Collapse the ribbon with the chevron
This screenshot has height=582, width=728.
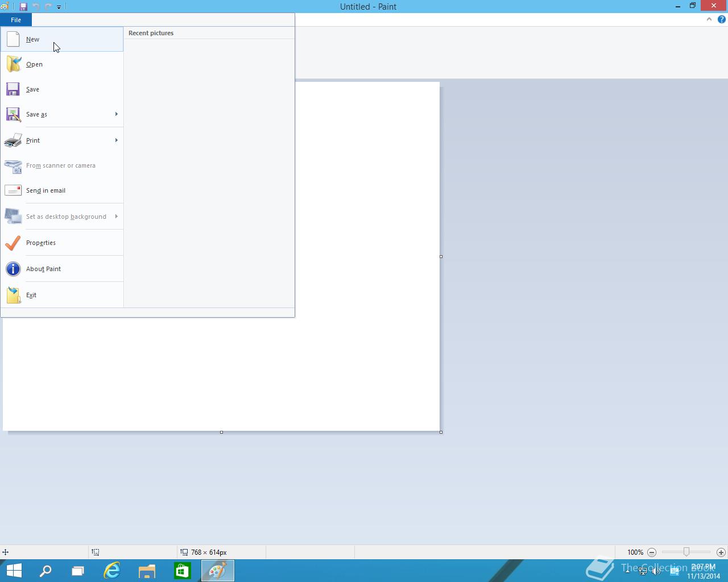(709, 19)
